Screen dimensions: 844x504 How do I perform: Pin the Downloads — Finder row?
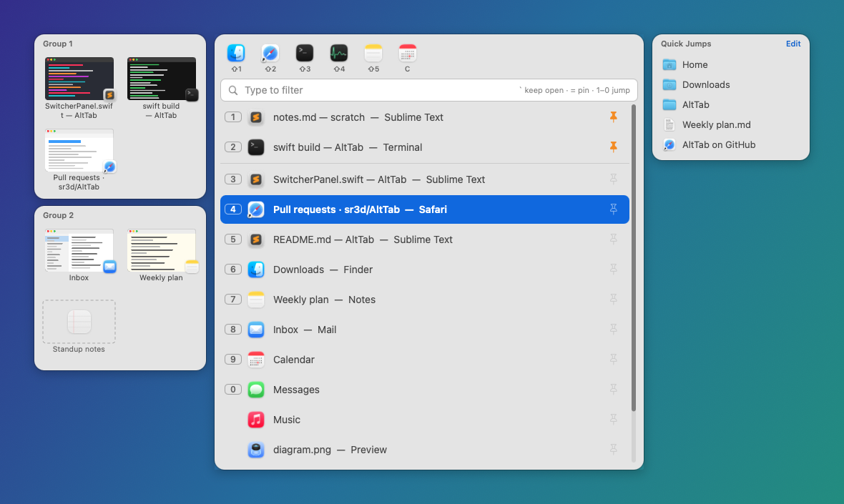click(613, 270)
